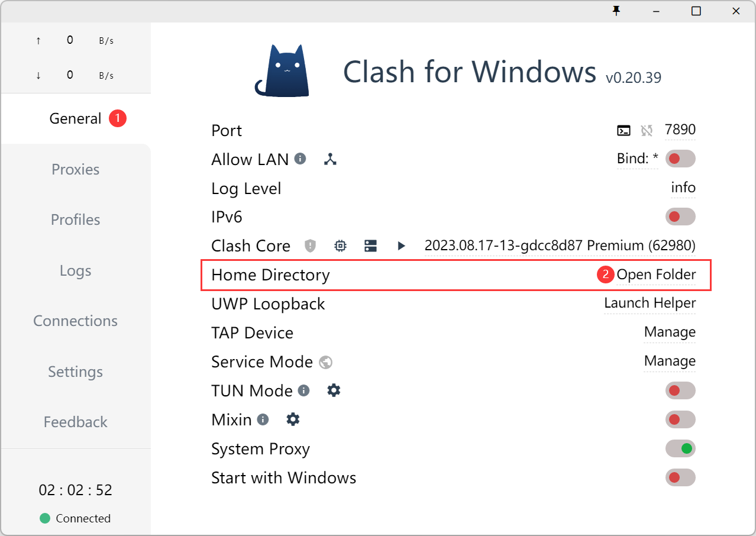756x536 pixels.
Task: Enable Start with Windows switch
Action: [680, 477]
